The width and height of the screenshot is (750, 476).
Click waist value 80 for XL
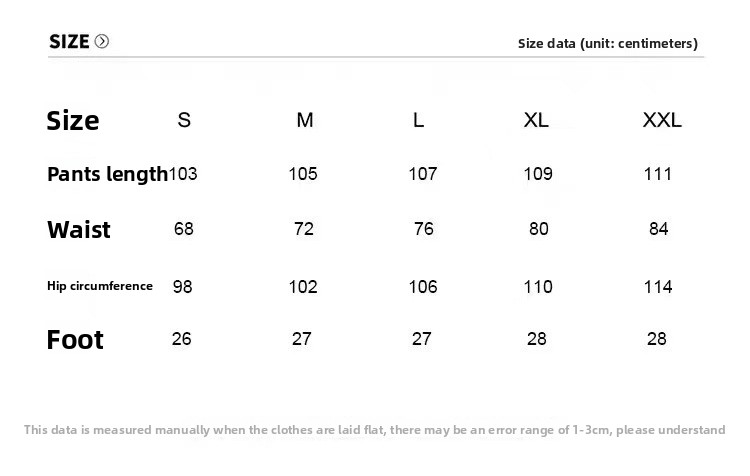tap(539, 229)
